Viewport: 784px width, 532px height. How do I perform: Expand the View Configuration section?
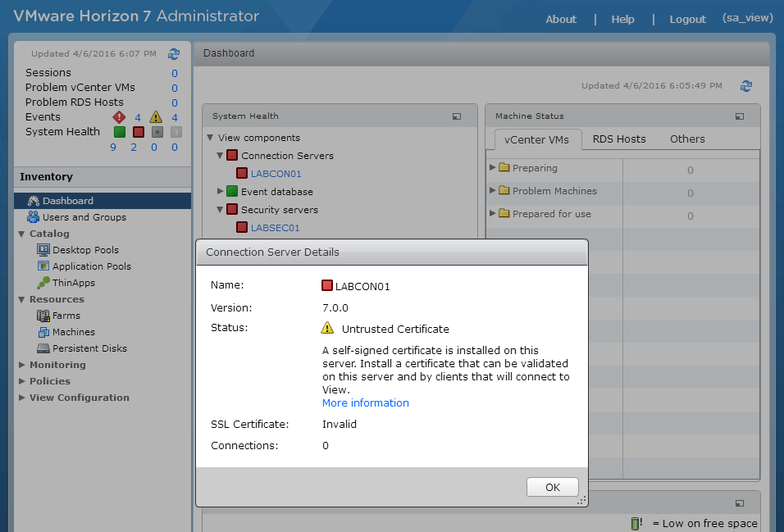coord(21,398)
